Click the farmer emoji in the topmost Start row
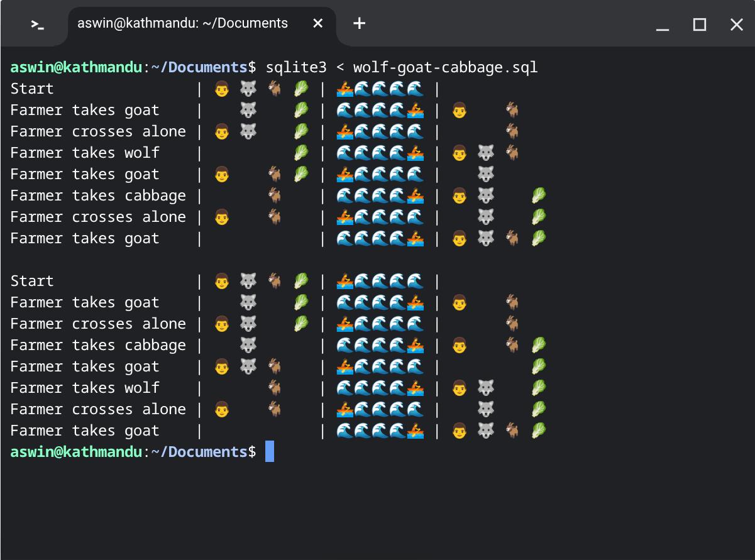 coord(221,89)
